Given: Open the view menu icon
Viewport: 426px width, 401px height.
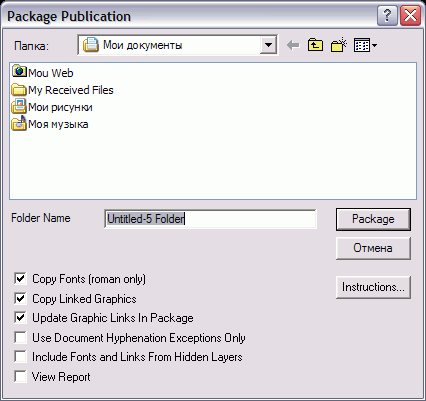Looking at the screenshot, I should point(365,45).
